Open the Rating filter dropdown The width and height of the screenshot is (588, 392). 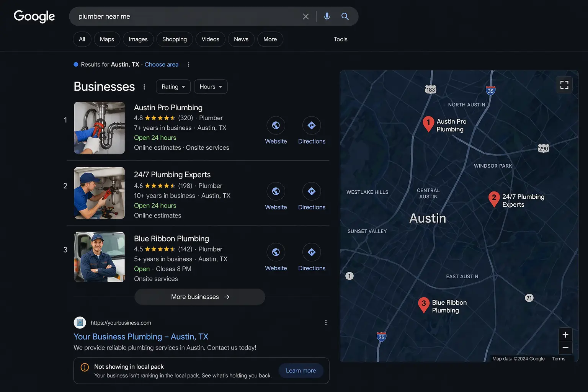click(173, 87)
